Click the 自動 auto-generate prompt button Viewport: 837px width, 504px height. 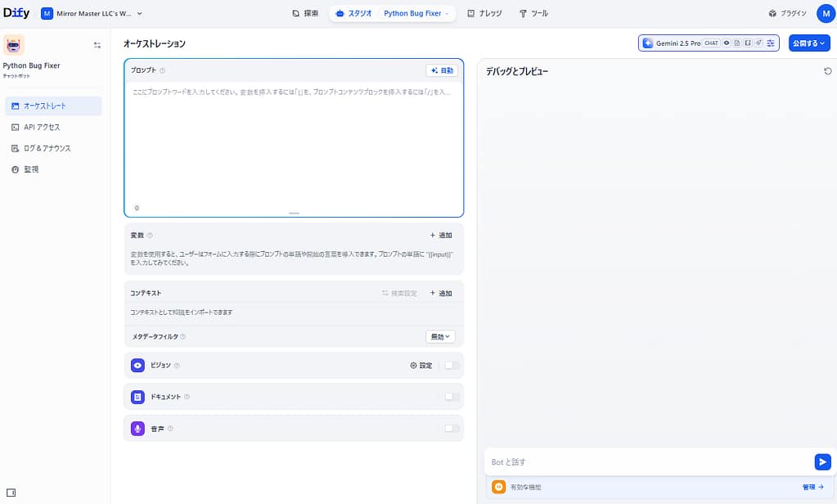coord(442,71)
